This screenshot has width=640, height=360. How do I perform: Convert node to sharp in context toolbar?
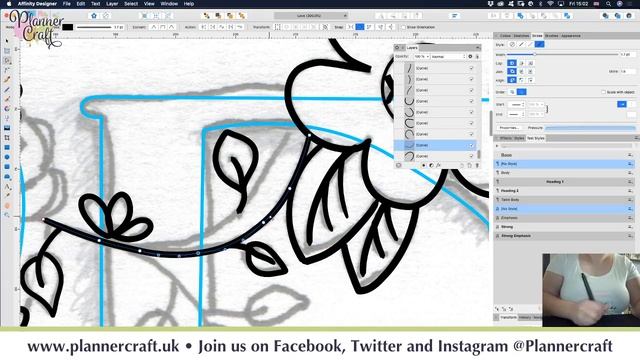pyautogui.click(x=153, y=27)
